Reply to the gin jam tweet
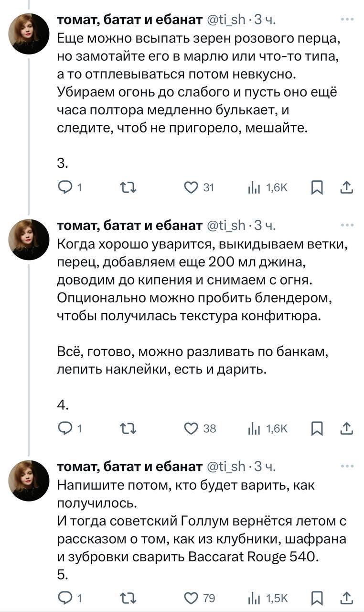 pos(64,429)
